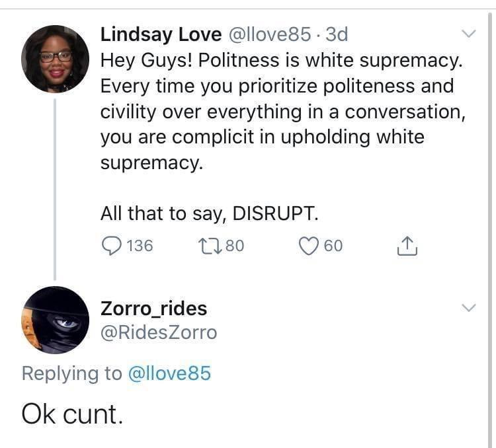
Task: Click the Zorro_rides display name
Action: [x=153, y=308]
